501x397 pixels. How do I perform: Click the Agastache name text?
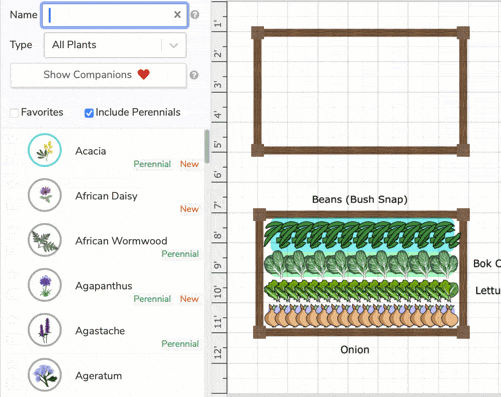(100, 331)
